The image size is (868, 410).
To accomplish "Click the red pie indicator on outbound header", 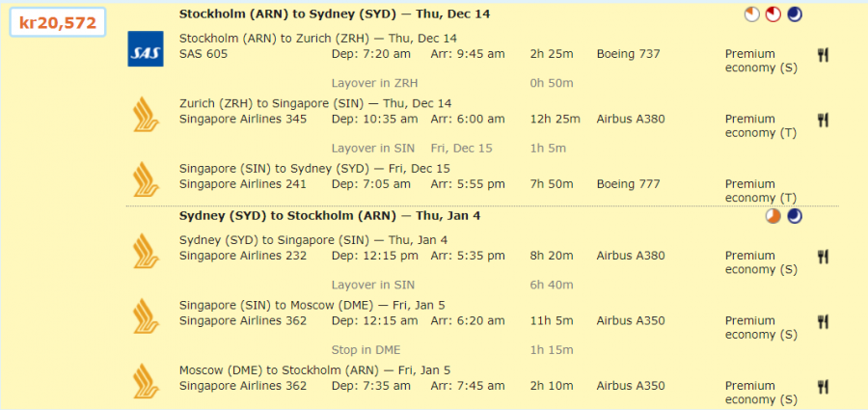I will (x=773, y=14).
